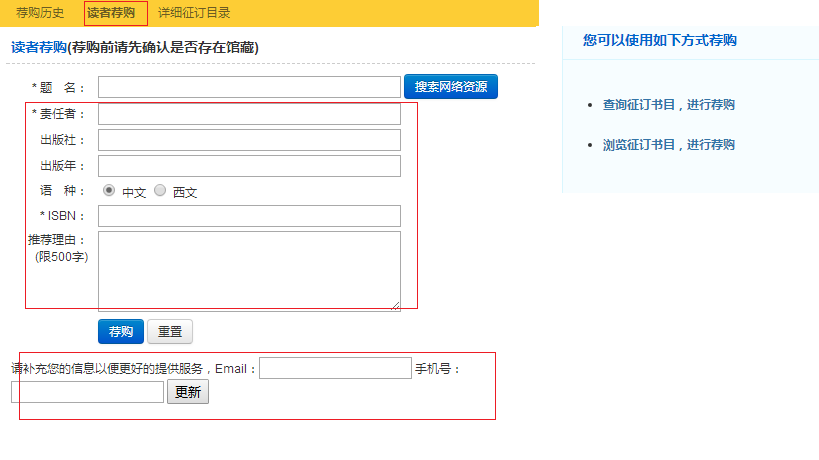Switch to the 读者荐购 tab

coord(111,13)
